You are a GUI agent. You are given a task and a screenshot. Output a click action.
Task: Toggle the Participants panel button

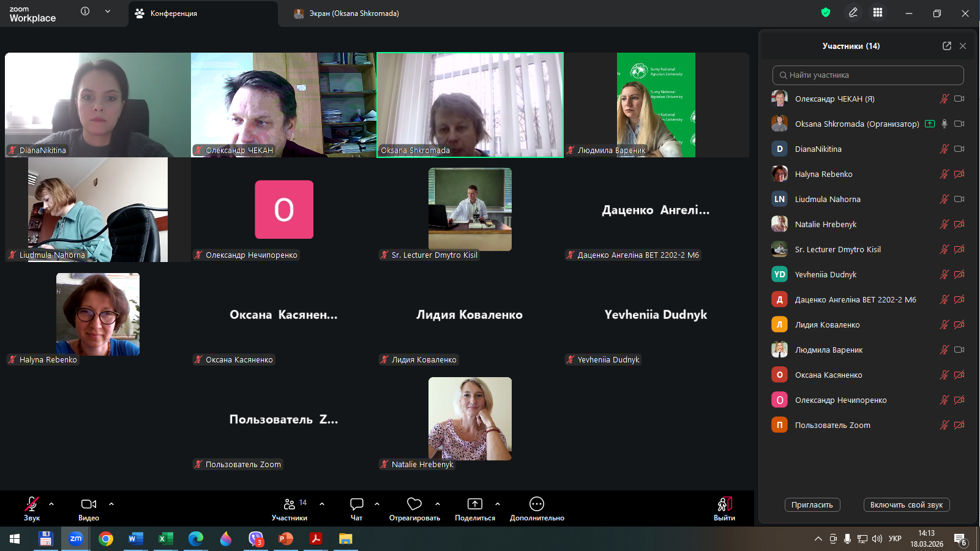[290, 504]
